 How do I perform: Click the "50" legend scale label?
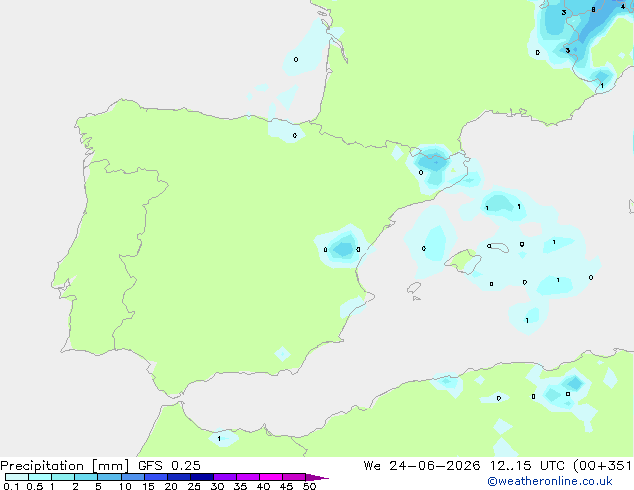point(309,486)
